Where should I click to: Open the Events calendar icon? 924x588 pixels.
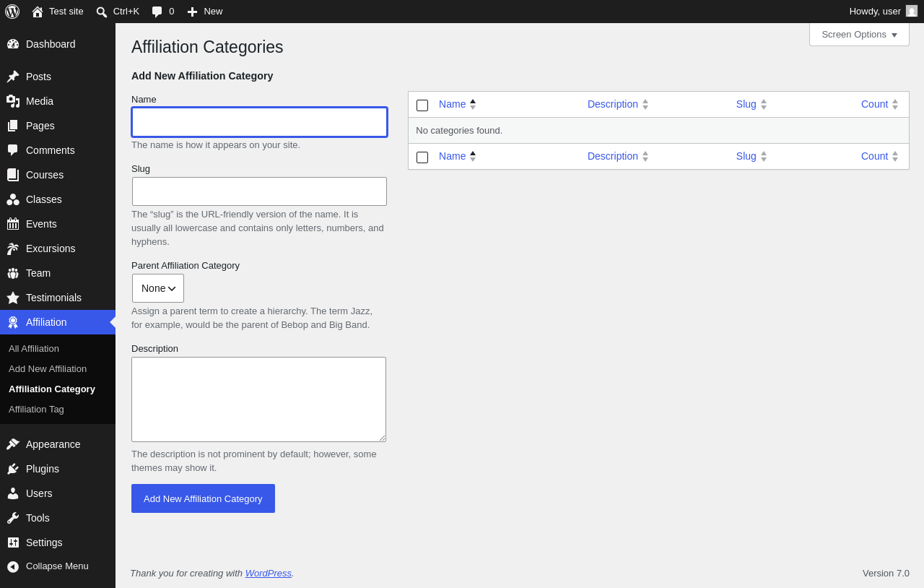click(13, 224)
